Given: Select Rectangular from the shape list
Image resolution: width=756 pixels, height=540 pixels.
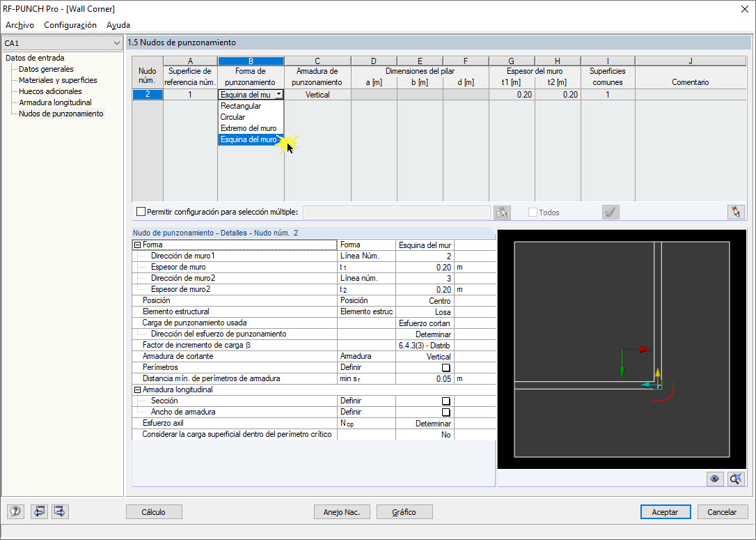Looking at the screenshot, I should [251, 106].
